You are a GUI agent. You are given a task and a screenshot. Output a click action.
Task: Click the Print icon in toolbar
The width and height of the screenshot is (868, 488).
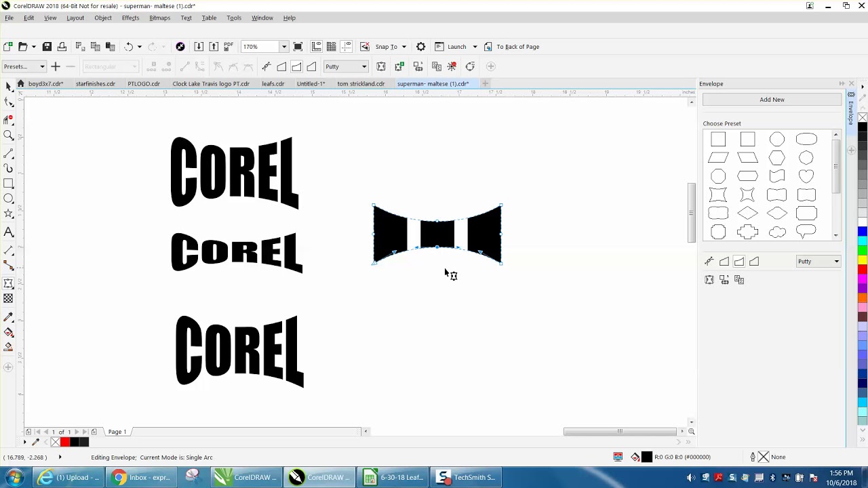click(x=62, y=47)
